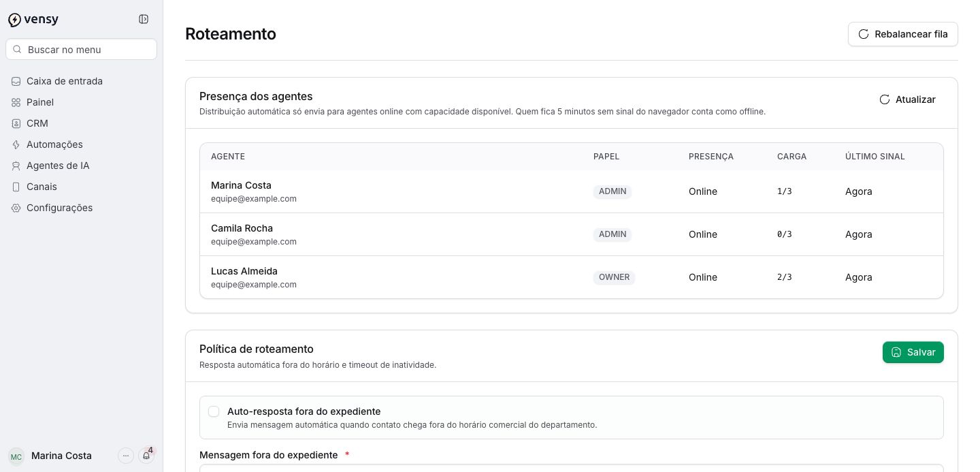The image size is (980, 472).
Task: Click Agora signal for Lucas Almeida
Action: [859, 277]
